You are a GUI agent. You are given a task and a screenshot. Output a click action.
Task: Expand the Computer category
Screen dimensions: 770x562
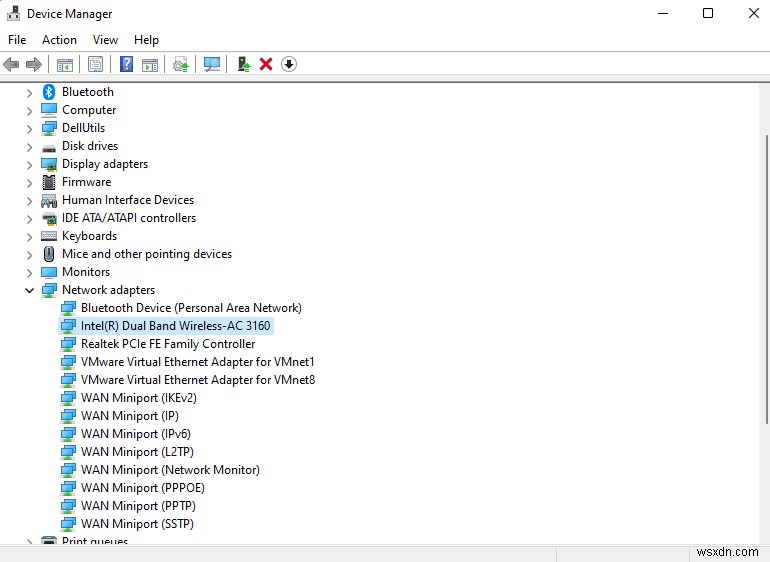point(29,111)
